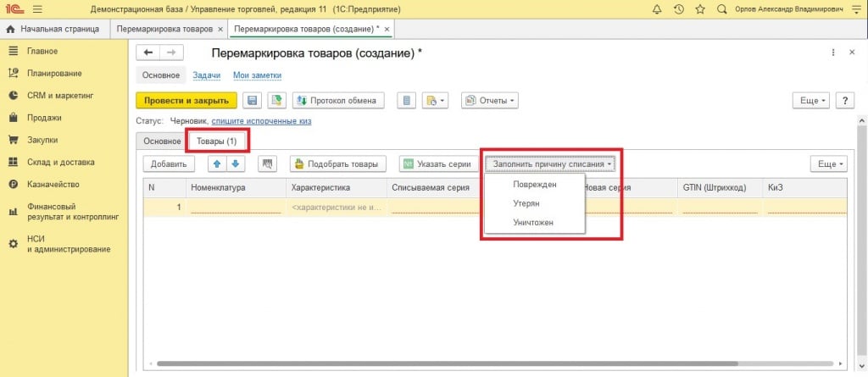Click the barcode scanner icon in table toolbar

coord(270,164)
